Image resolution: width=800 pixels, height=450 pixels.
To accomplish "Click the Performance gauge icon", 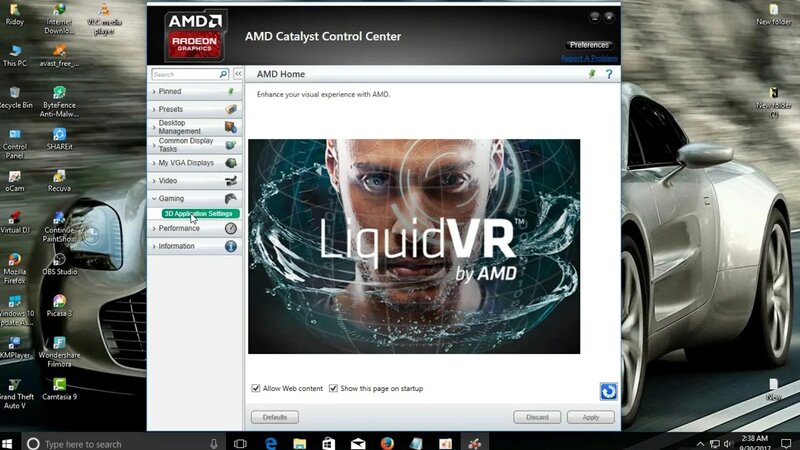I will [x=231, y=229].
